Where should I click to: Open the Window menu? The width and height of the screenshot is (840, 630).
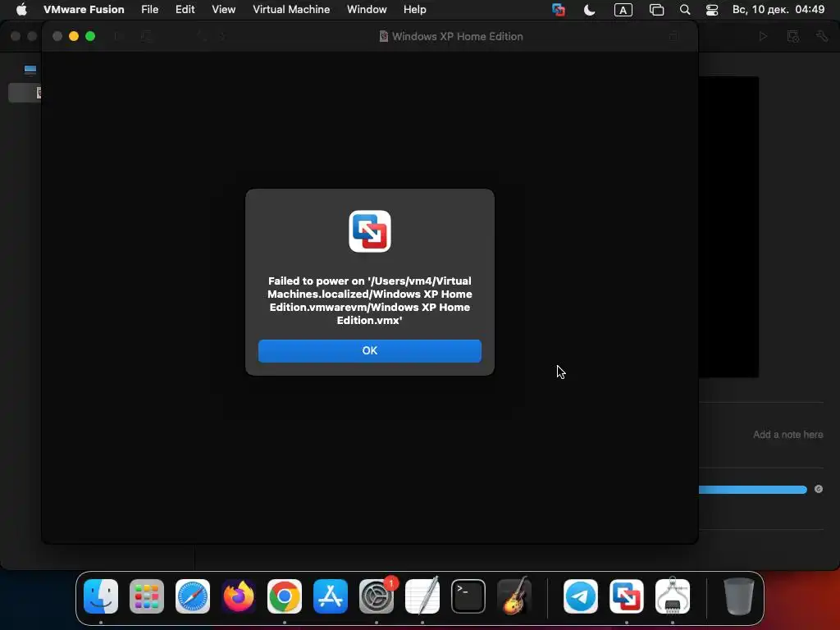367,10
